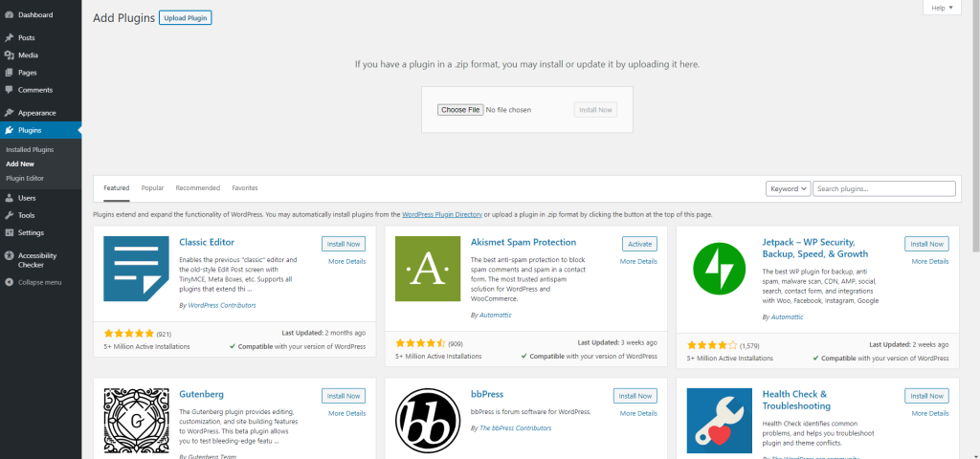Open Automattic author link under Jetpack
This screenshot has width=980, height=459.
click(787, 317)
